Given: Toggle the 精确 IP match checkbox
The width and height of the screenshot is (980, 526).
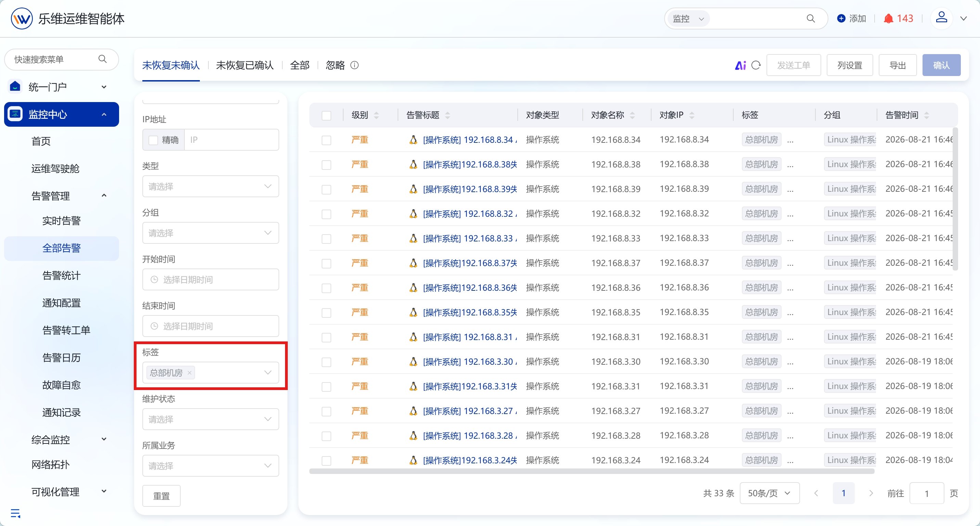Looking at the screenshot, I should point(153,140).
